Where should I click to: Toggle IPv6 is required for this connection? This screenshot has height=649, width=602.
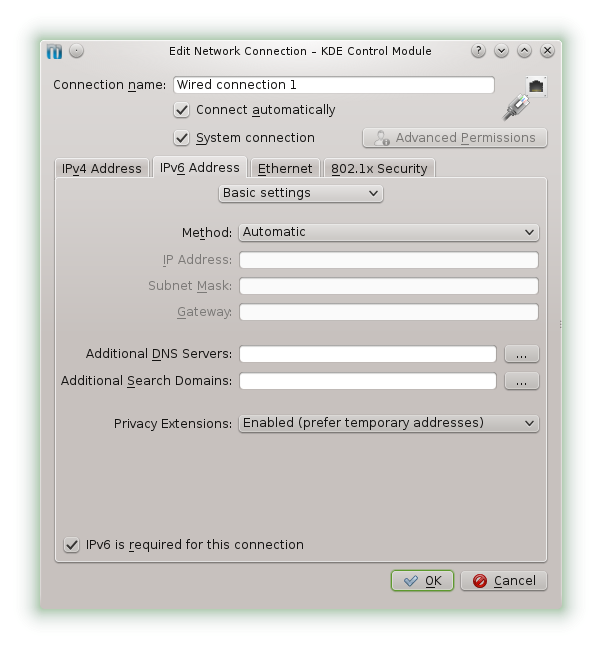pyautogui.click(x=71, y=545)
